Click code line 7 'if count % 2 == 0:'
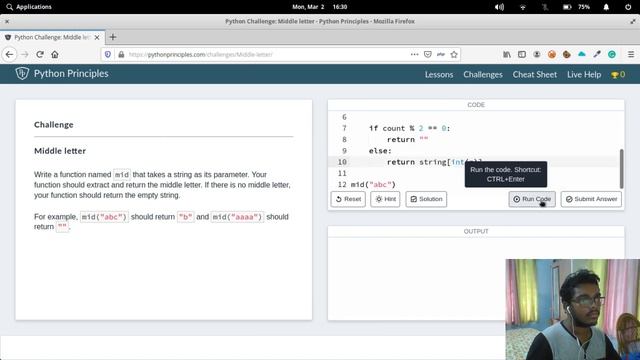Image resolution: width=640 pixels, height=360 pixels. tap(409, 128)
